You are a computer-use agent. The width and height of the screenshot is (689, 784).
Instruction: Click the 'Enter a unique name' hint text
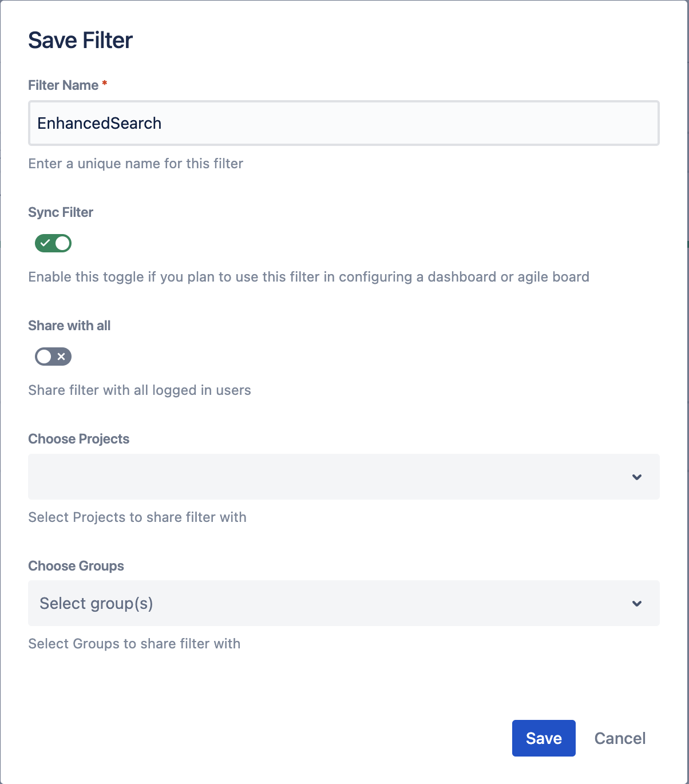click(136, 164)
